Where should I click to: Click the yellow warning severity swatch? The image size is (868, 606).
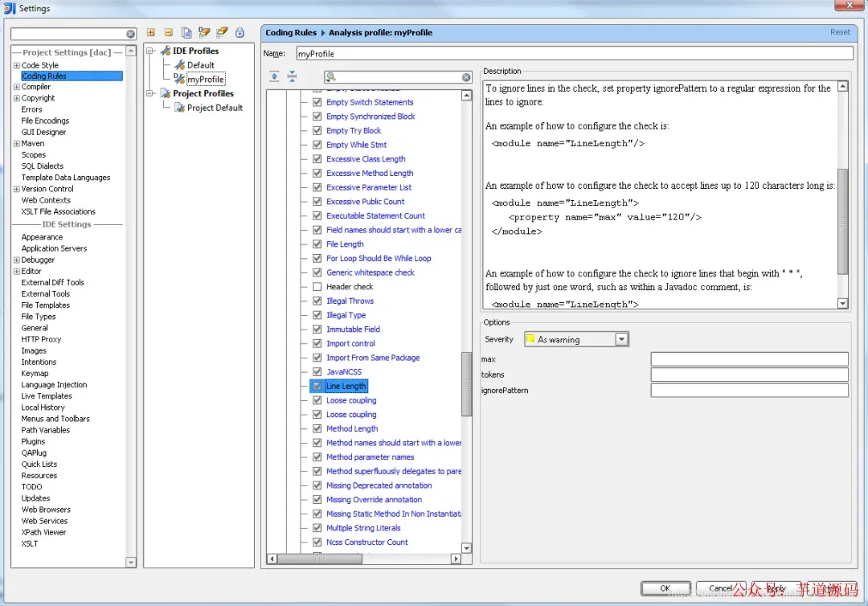pos(530,339)
